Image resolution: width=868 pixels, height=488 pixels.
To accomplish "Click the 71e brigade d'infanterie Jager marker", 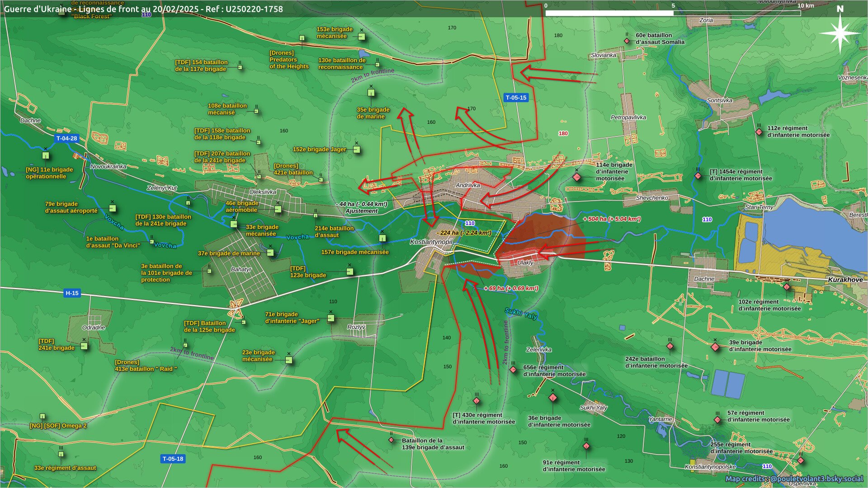I will 331,318.
